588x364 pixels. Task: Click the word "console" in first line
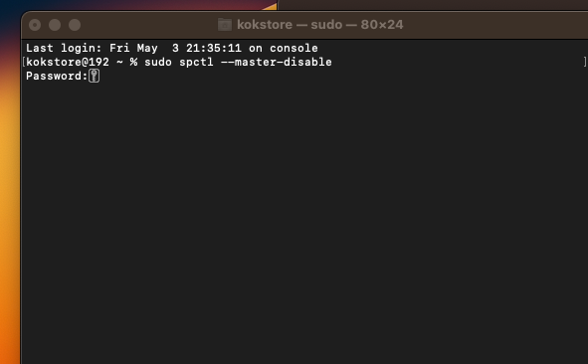pyautogui.click(x=294, y=48)
